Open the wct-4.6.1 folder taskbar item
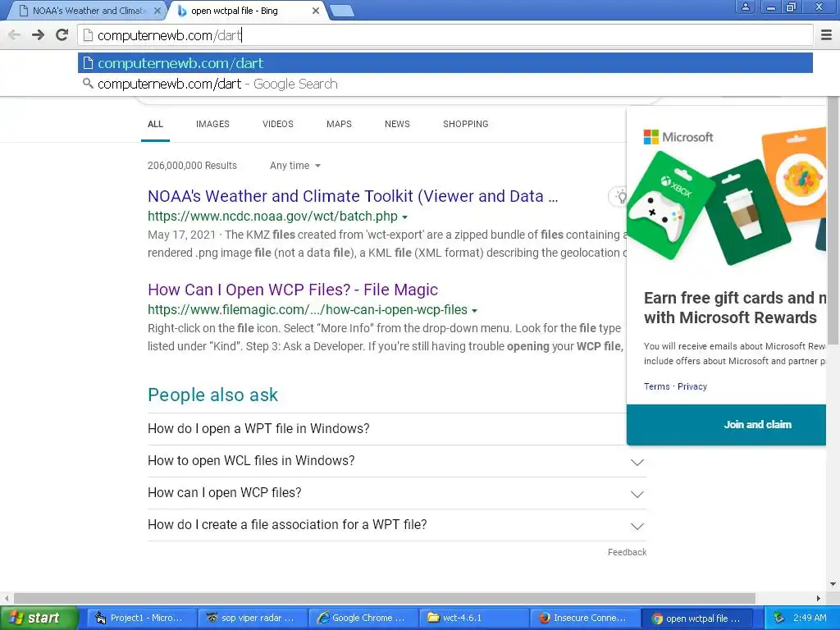 pos(473,619)
